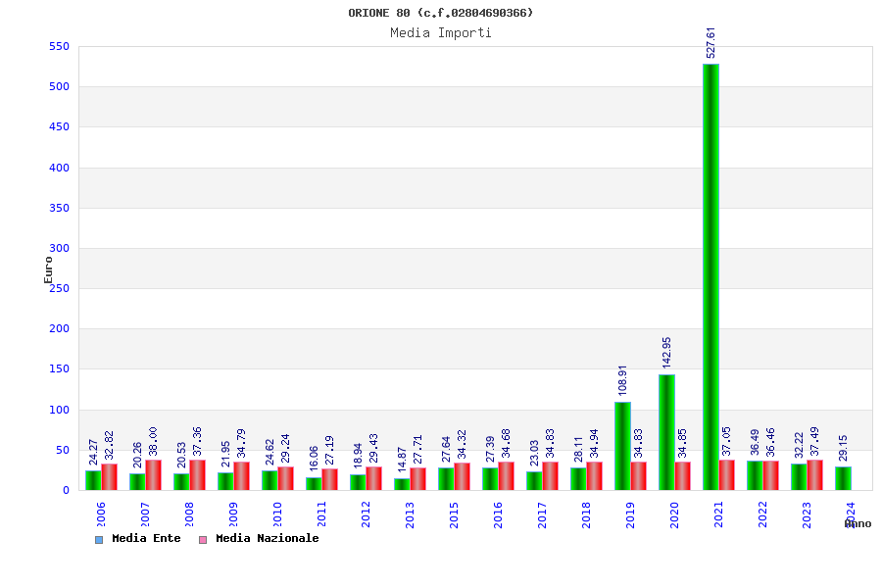Click the Media Importi subtitle
This screenshot has width=882, height=588.
pyautogui.click(x=440, y=32)
